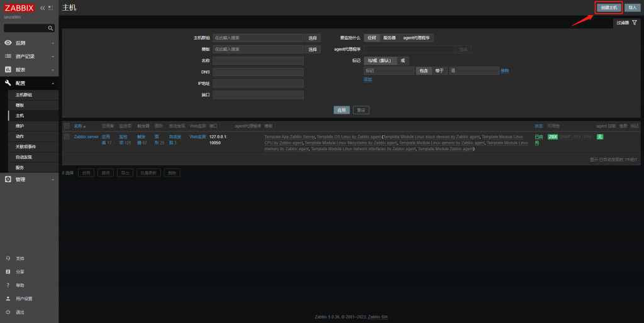
Task: Click the user icon for 用户设置
Action: tap(8, 298)
